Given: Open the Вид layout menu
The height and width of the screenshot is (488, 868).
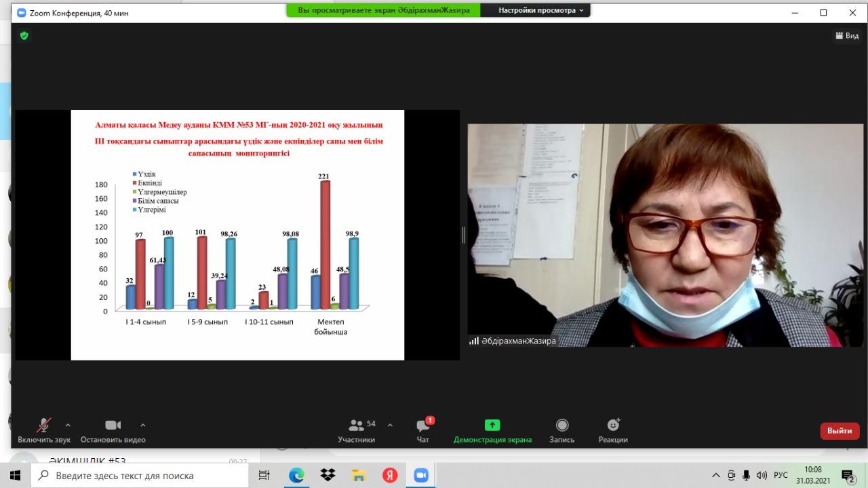Looking at the screenshot, I should tap(847, 35).
